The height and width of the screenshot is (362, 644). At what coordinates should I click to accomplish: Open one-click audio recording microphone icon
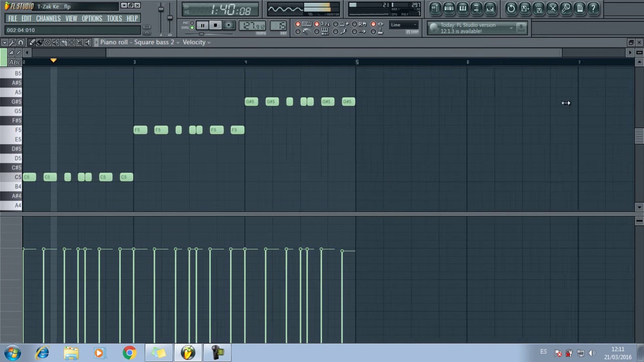point(566,8)
